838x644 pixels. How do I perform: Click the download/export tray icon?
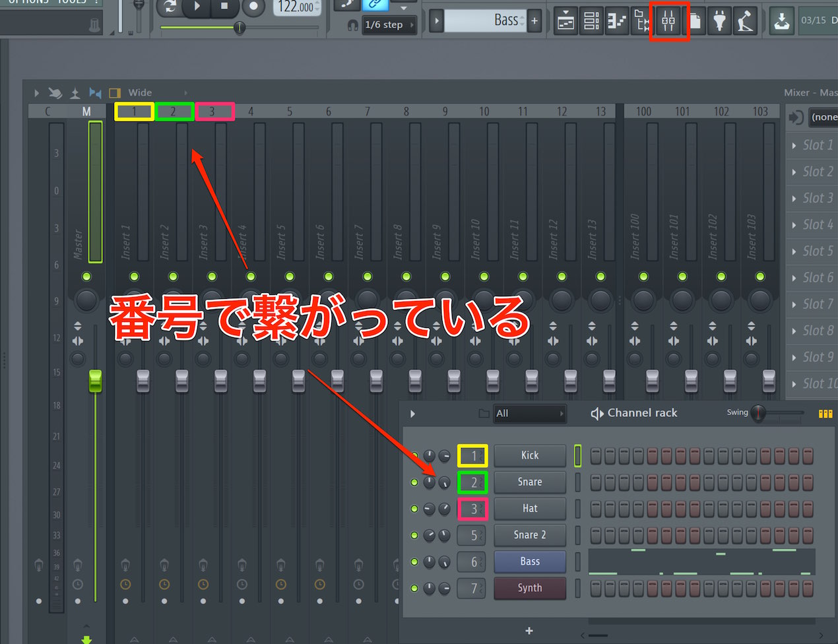(x=782, y=21)
